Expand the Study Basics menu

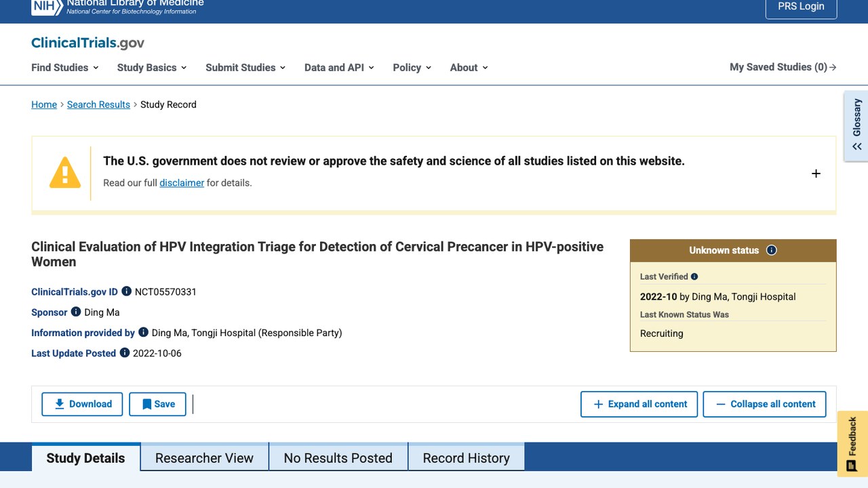152,67
